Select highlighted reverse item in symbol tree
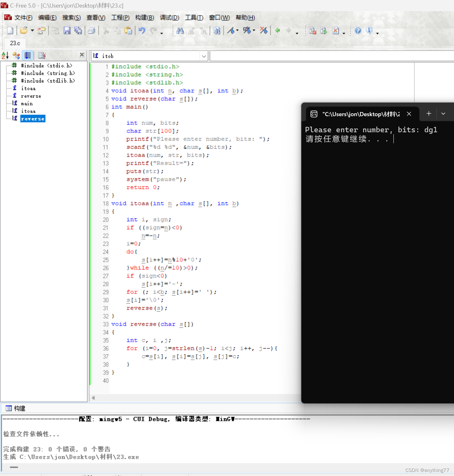This screenshot has height=476, width=454. [x=33, y=119]
